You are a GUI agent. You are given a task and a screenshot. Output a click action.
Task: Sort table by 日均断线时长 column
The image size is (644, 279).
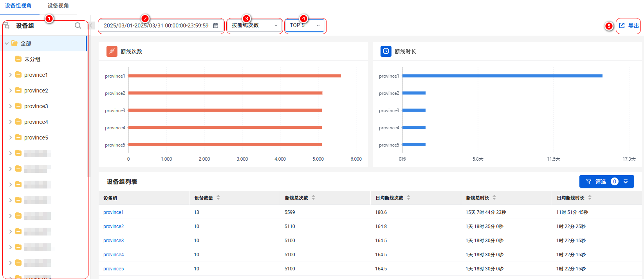click(590, 197)
